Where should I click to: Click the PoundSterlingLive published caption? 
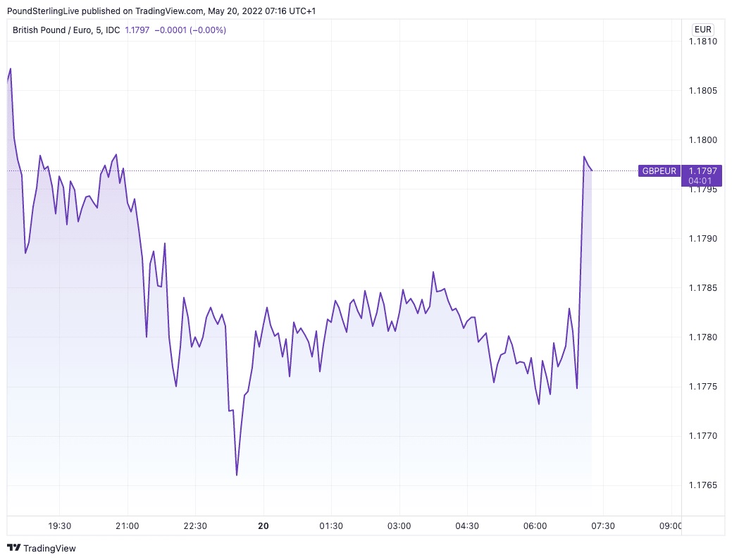click(161, 11)
